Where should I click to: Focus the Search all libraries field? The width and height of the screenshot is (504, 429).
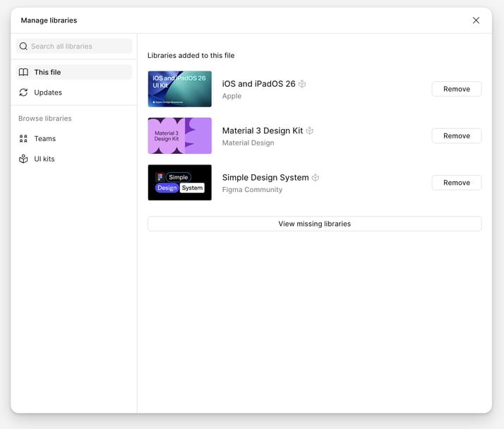pos(74,47)
